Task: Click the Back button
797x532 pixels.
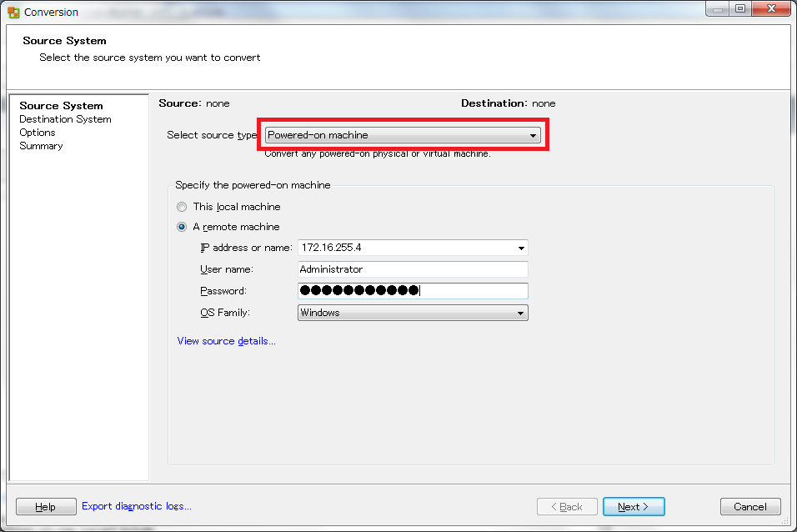Action: (x=567, y=507)
